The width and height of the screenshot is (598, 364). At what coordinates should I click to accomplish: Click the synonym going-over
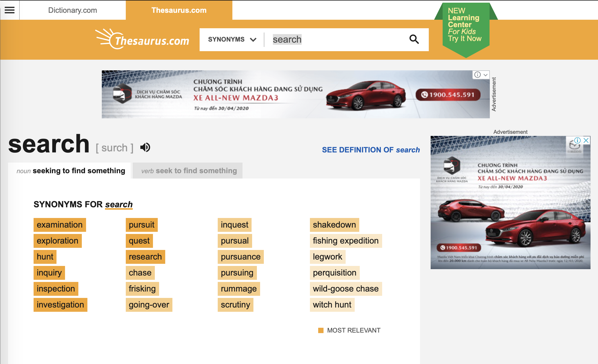[x=149, y=305]
